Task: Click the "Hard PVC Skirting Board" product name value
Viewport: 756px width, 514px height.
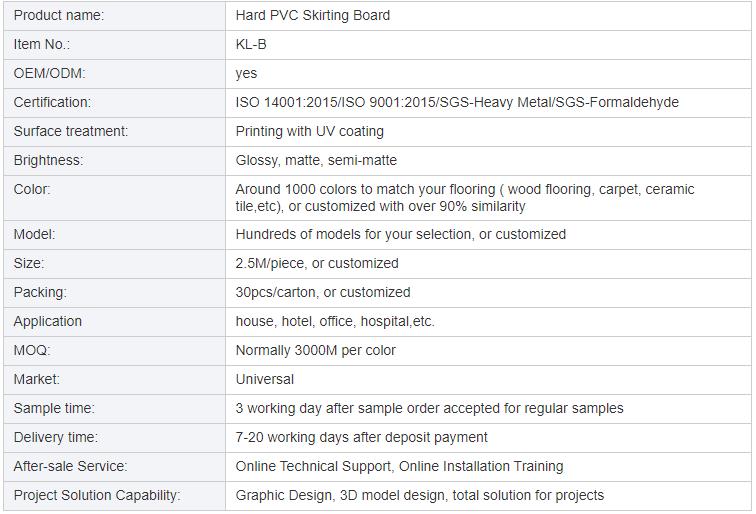Action: (313, 16)
